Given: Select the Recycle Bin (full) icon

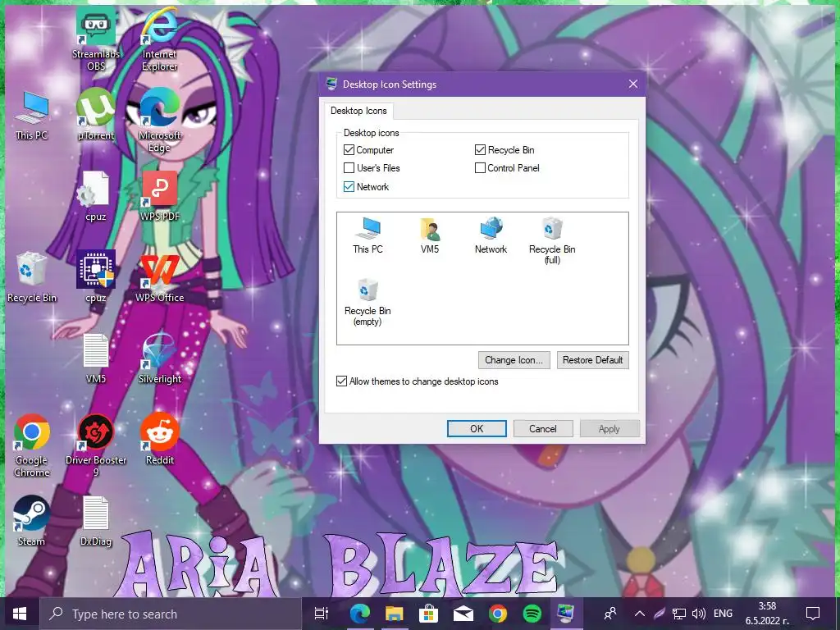Looking at the screenshot, I should (x=552, y=240).
